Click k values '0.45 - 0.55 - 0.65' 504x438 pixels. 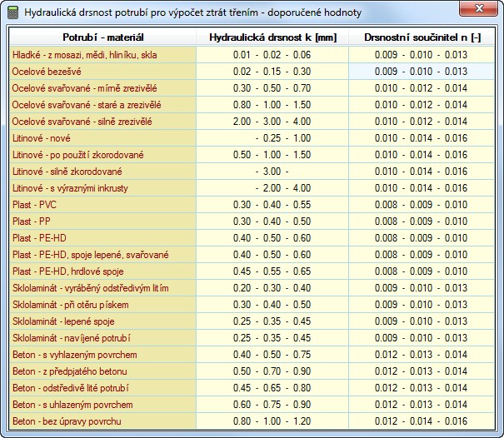[x=272, y=271]
